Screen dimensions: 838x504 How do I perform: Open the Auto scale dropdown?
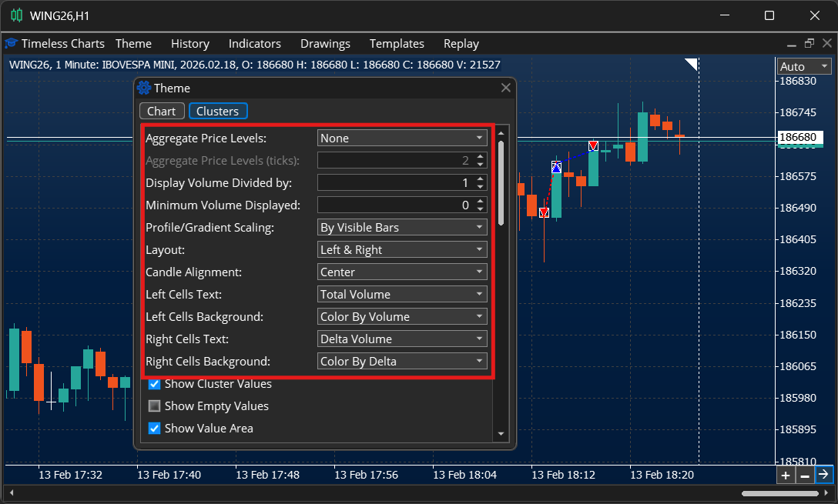coord(804,66)
